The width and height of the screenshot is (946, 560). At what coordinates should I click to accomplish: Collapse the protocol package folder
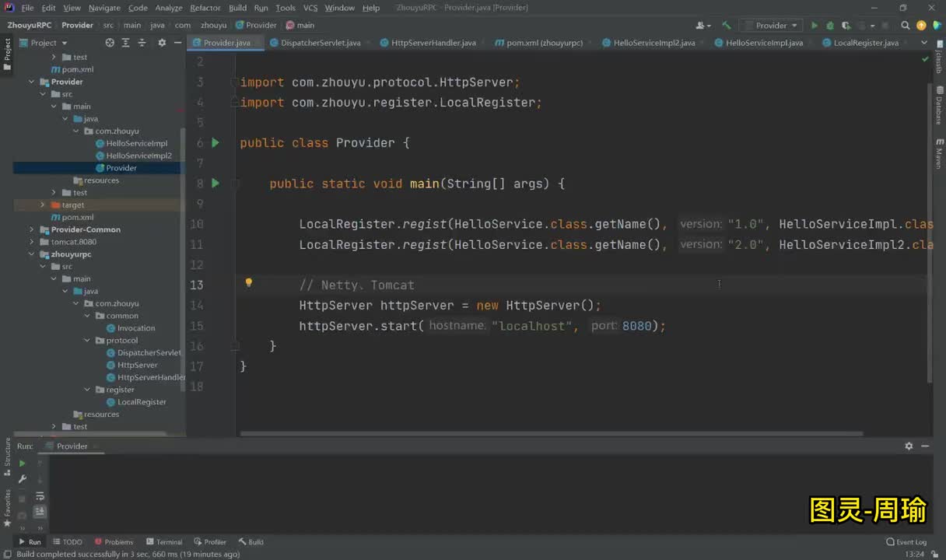[x=88, y=341]
